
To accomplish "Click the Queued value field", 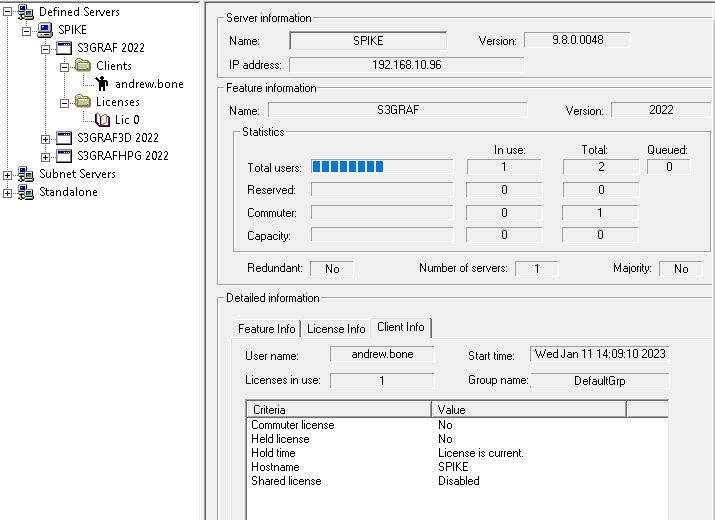I will pos(669,167).
